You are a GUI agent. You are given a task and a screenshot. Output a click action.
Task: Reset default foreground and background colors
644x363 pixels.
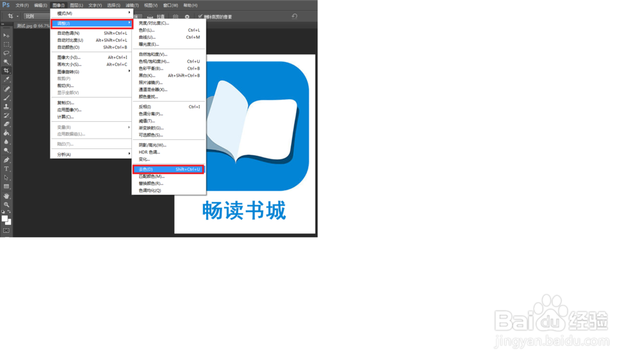coord(3,211)
